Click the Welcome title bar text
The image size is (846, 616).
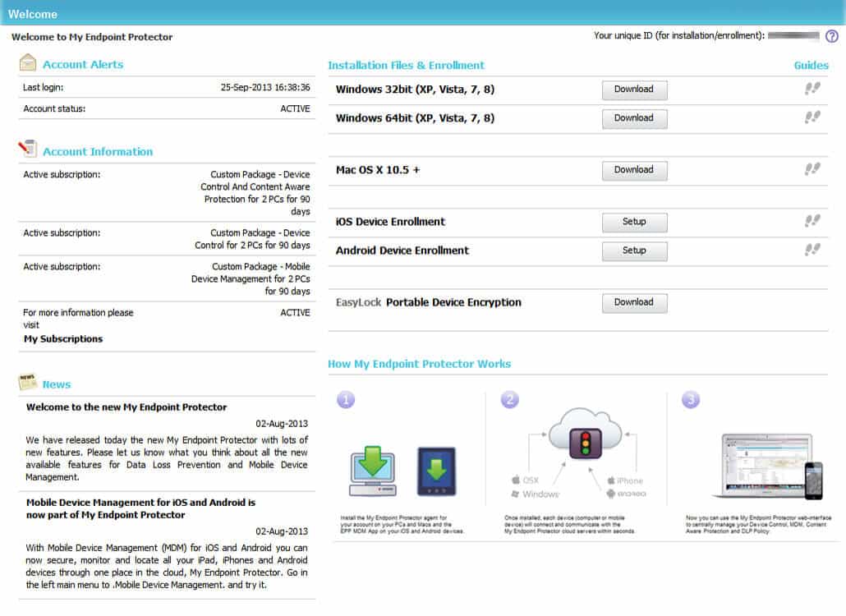(32, 14)
